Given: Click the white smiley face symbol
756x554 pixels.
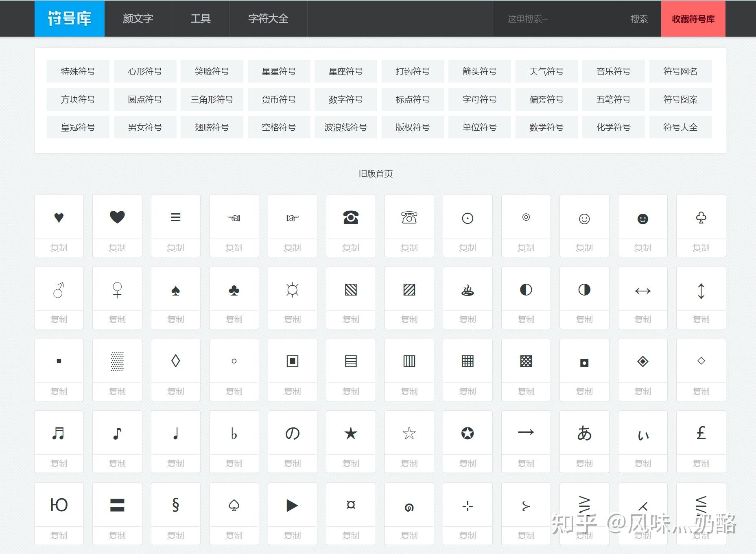Looking at the screenshot, I should point(584,219).
